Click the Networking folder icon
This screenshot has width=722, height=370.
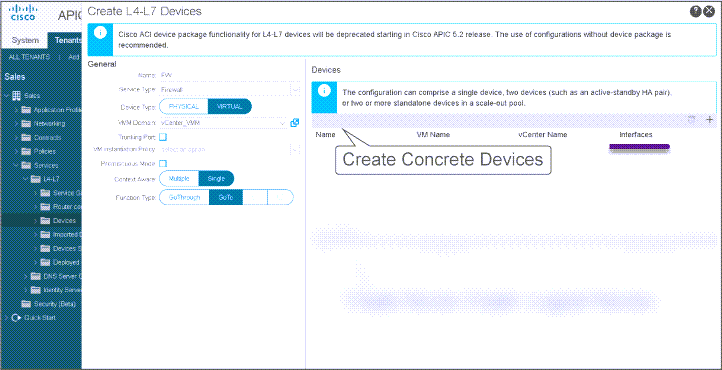click(26, 123)
